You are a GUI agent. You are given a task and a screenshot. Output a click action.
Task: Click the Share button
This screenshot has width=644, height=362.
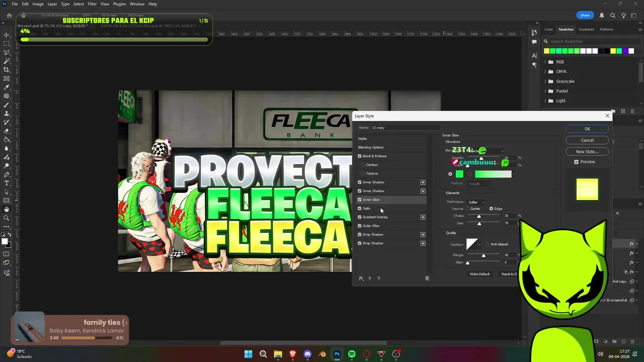585,16
